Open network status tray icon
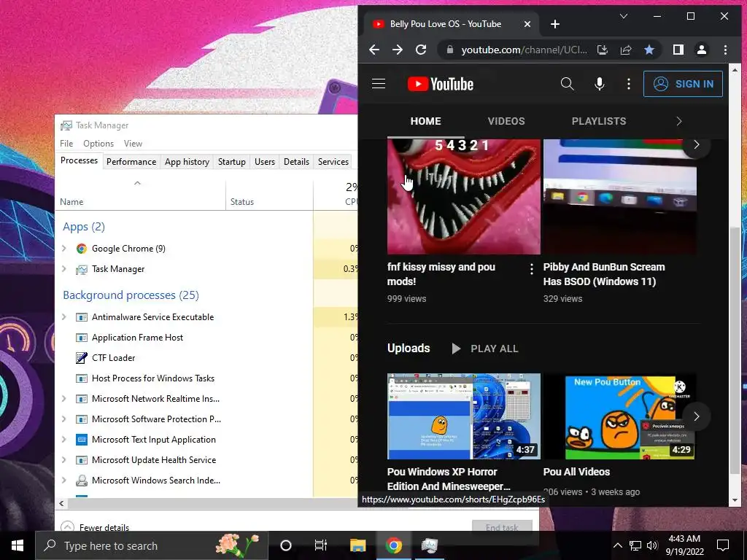 click(x=635, y=545)
